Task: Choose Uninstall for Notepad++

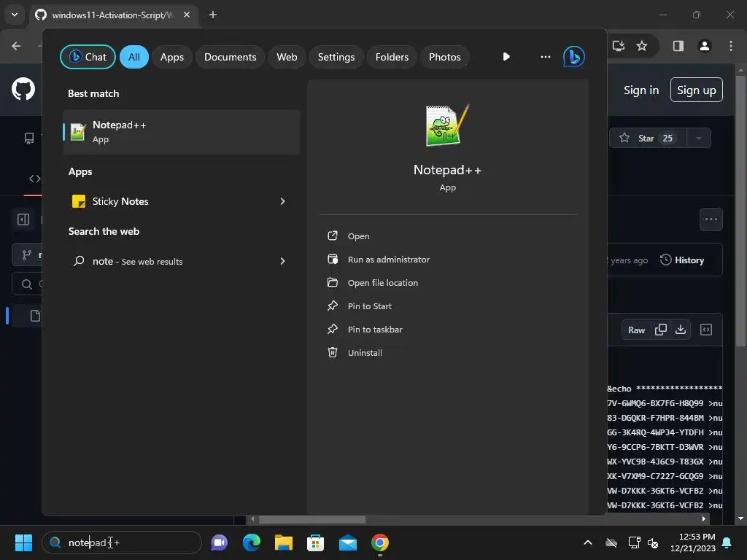Action: (365, 353)
